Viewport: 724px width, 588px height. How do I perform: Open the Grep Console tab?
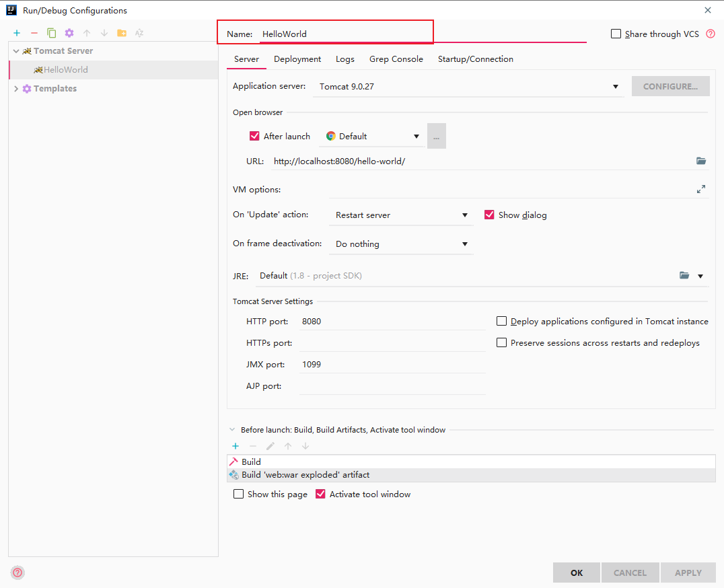pyautogui.click(x=396, y=59)
